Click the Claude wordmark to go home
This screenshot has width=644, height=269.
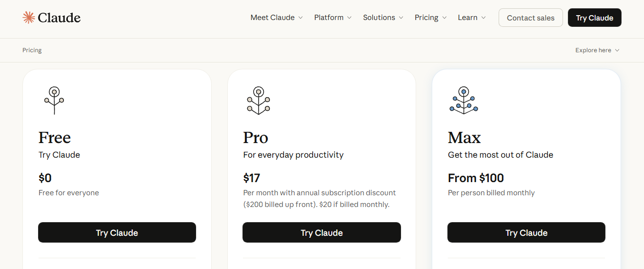[x=59, y=18]
